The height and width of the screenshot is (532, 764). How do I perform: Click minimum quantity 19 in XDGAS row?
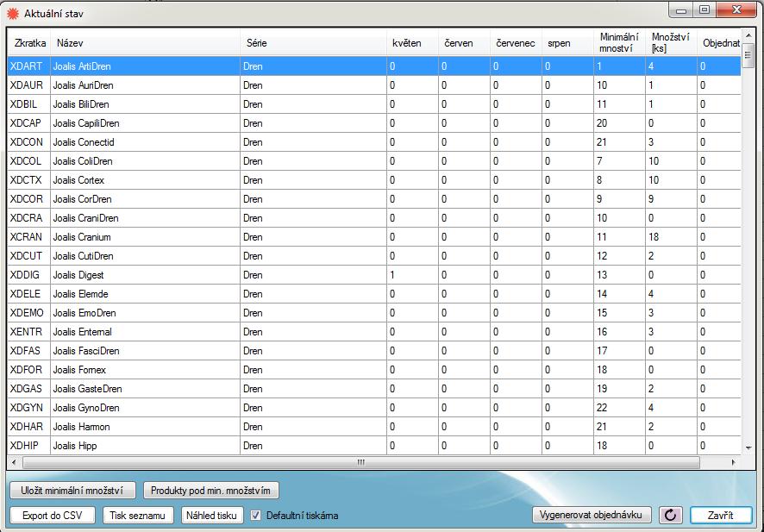click(x=619, y=389)
